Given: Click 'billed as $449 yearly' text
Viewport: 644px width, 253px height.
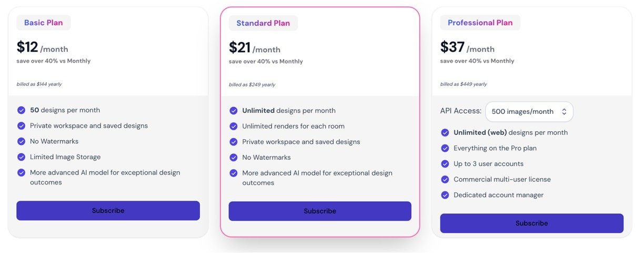Looking at the screenshot, I should click(464, 84).
